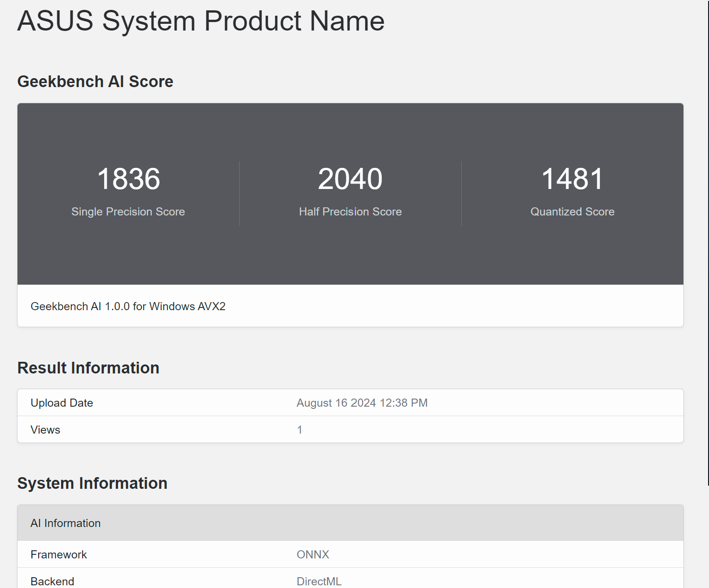Click Geekbench AI 1.0.0 for Windows AVX2 text
The height and width of the screenshot is (588, 709).
click(128, 306)
